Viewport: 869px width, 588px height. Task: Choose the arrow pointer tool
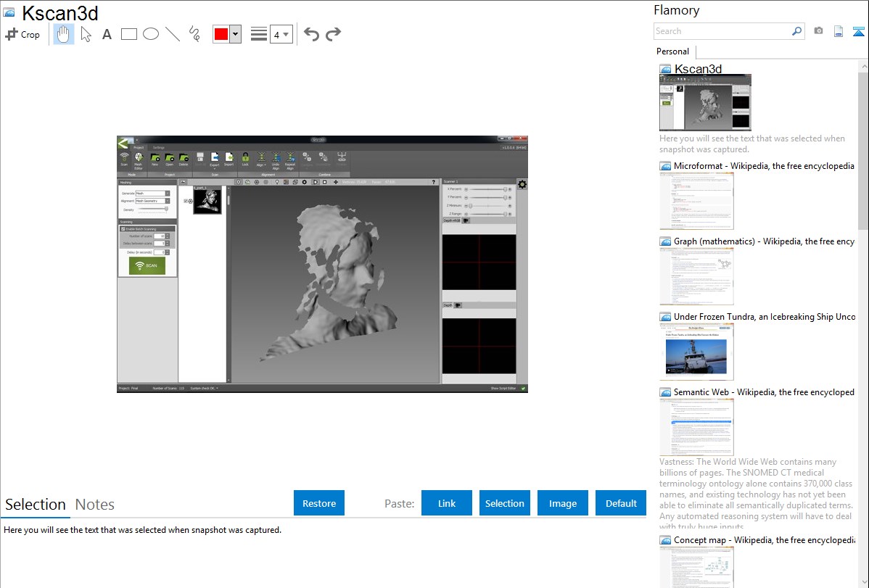tap(86, 34)
